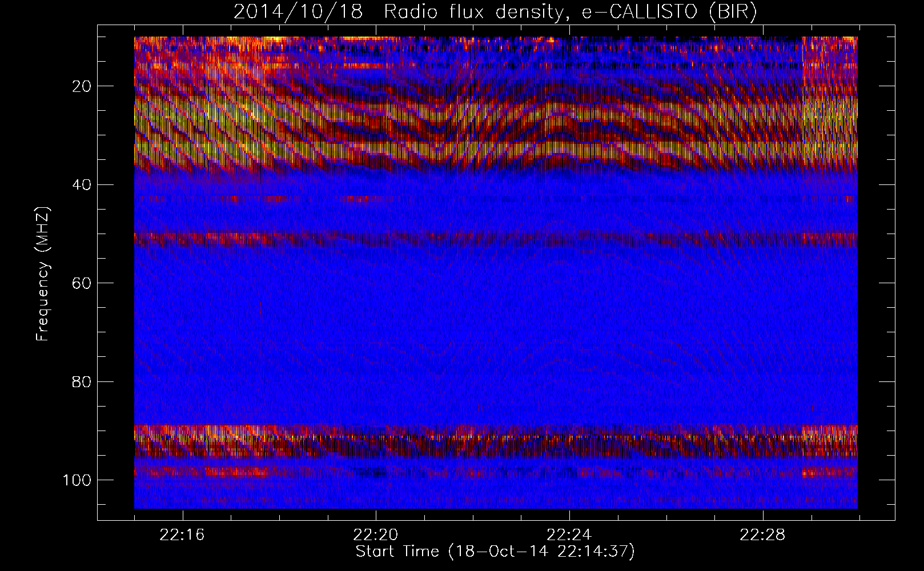Click the '100' frequency tick label
The width and height of the screenshot is (924, 571).
[77, 480]
